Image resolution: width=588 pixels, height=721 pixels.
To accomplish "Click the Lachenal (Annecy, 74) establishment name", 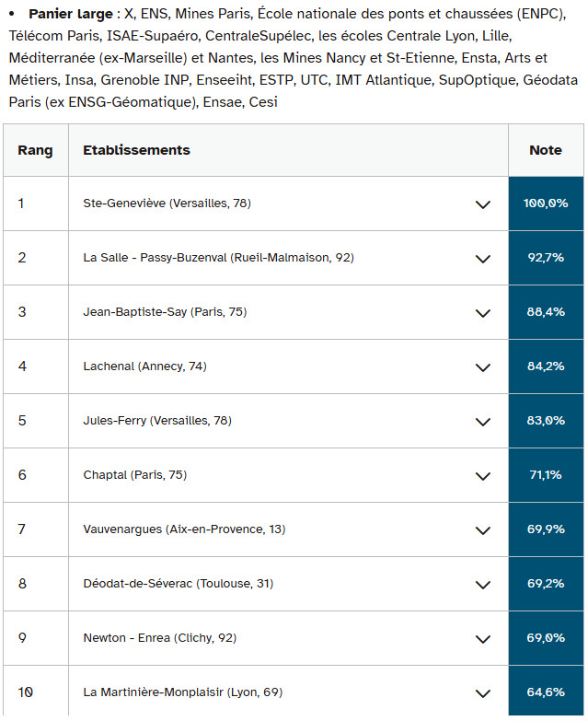I will pos(144,366).
